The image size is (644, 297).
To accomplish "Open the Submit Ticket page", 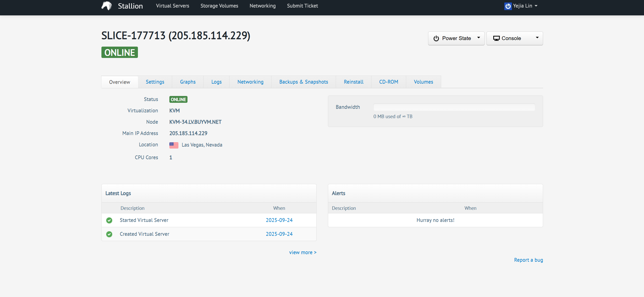I will point(302,6).
